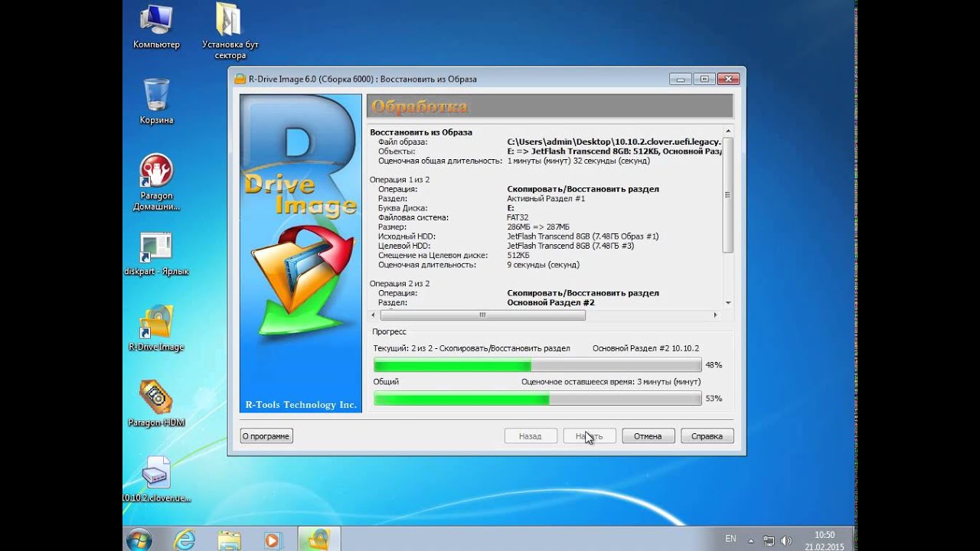The image size is (980, 551).
Task: Launch Internet Explorer from the taskbar
Action: (184, 540)
